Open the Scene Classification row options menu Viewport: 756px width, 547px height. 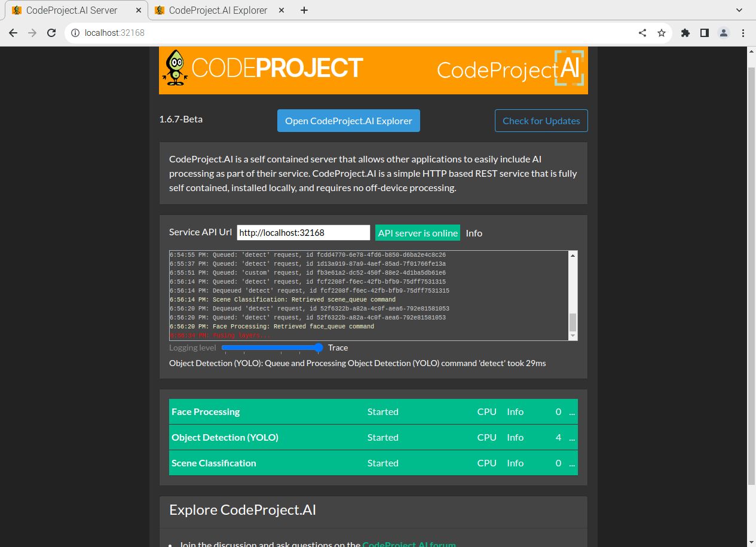tap(572, 463)
